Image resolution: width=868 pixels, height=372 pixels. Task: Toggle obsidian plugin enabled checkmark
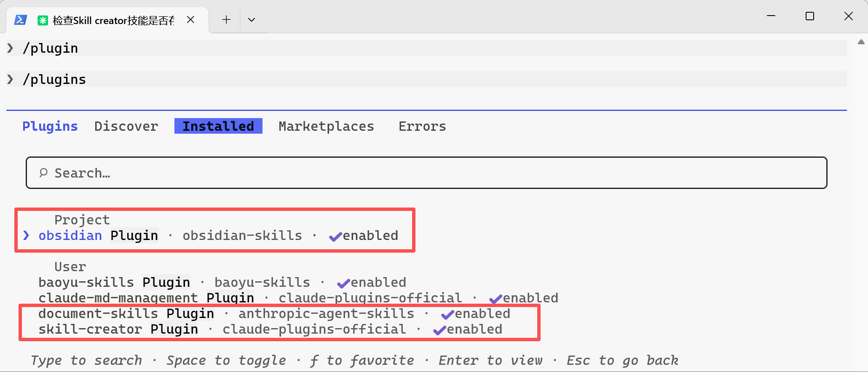(x=335, y=237)
